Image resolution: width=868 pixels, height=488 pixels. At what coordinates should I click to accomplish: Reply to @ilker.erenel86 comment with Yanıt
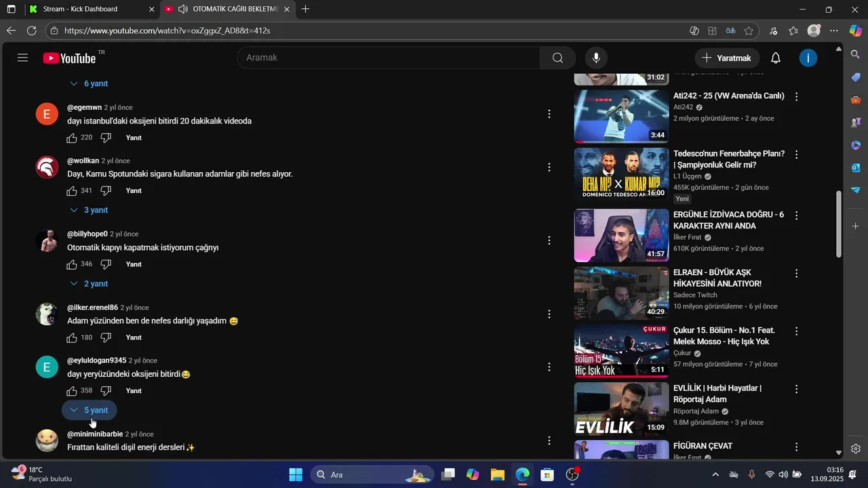(x=134, y=338)
